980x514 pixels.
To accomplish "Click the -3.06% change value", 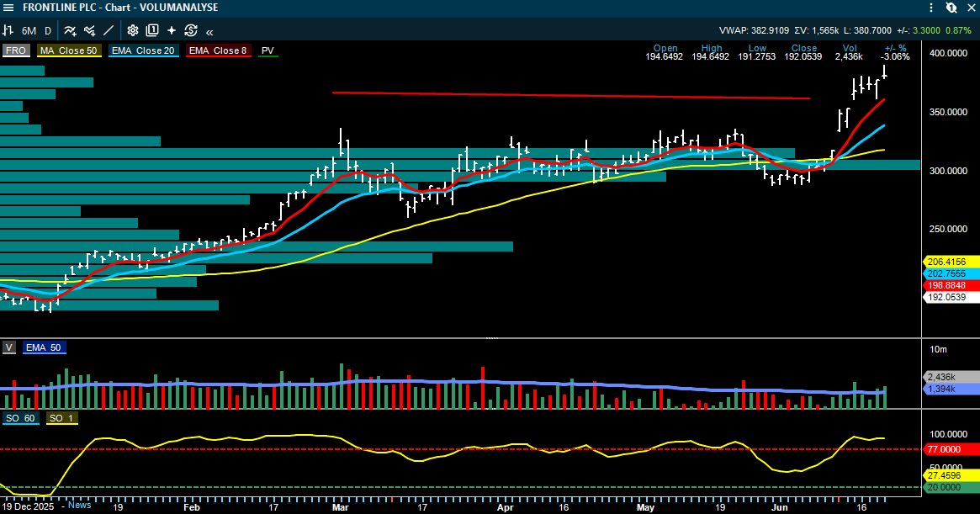I will (x=895, y=56).
